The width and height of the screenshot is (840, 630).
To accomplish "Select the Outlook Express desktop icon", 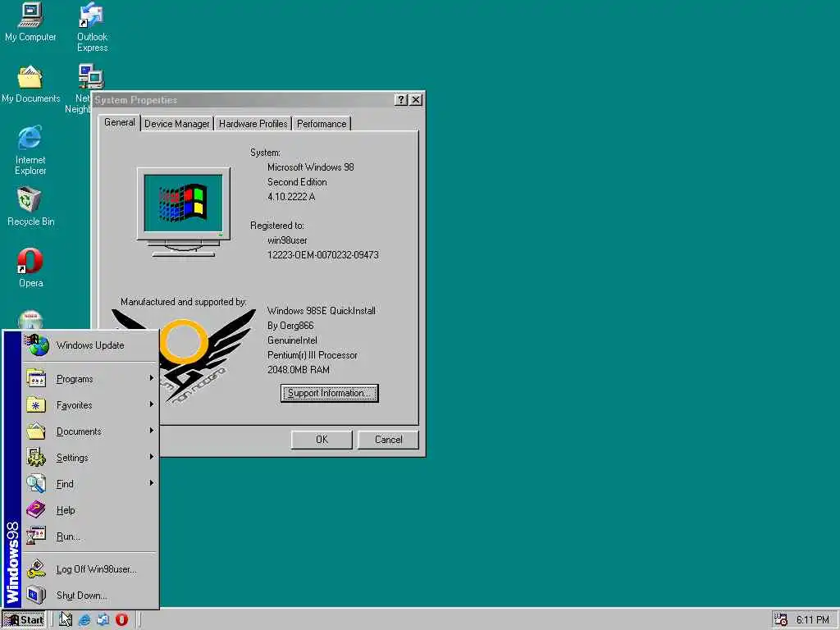I will click(92, 27).
